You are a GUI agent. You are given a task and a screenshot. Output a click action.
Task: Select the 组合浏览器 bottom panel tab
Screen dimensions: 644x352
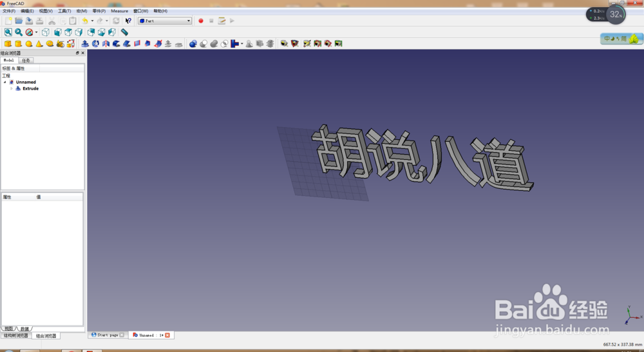(x=46, y=336)
